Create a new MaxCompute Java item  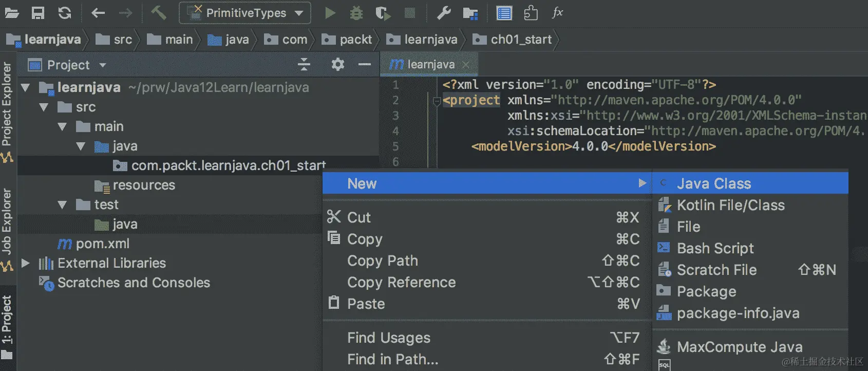[750, 347]
